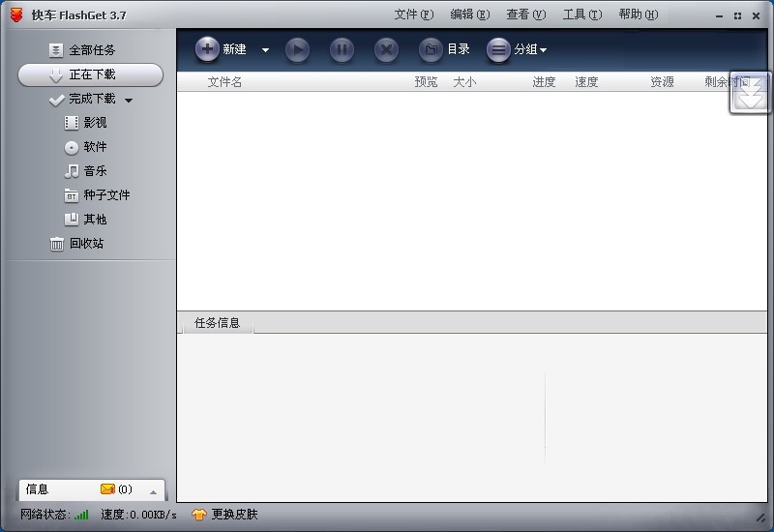Screen dimensions: 774x532
Task: Click the 分组 group list icon
Action: 498,50
